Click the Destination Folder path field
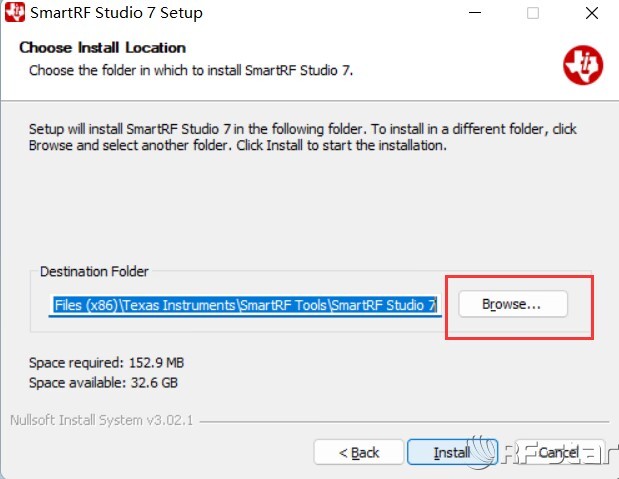This screenshot has width=619, height=479. pos(244,304)
